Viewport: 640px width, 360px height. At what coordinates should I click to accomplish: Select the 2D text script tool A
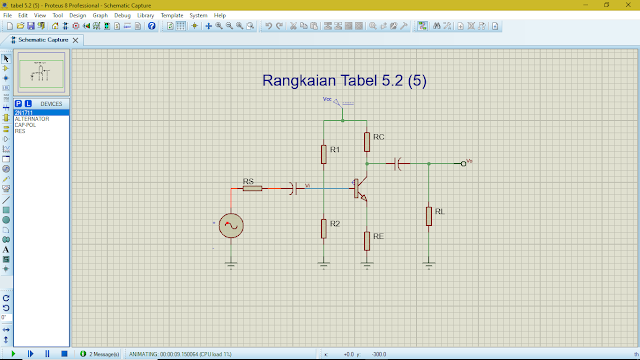pos(6,249)
